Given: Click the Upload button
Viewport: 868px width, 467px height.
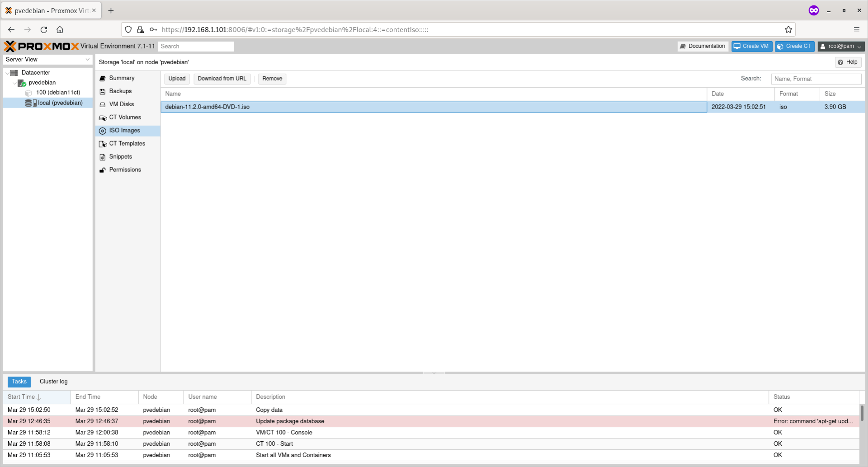Looking at the screenshot, I should 176,78.
